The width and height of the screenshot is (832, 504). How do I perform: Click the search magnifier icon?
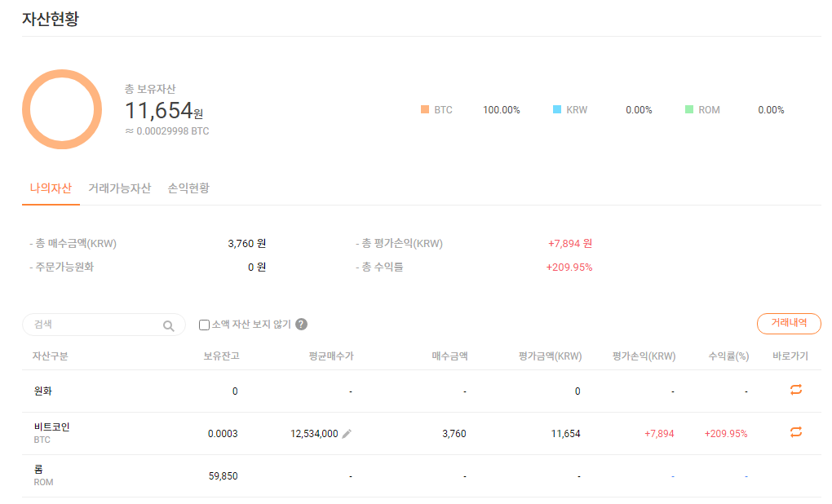168,325
